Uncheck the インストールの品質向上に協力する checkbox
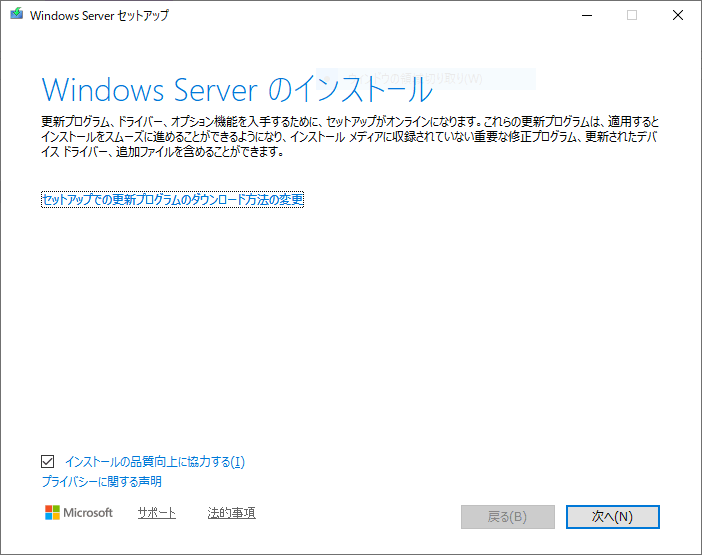702x555 pixels. point(48,462)
